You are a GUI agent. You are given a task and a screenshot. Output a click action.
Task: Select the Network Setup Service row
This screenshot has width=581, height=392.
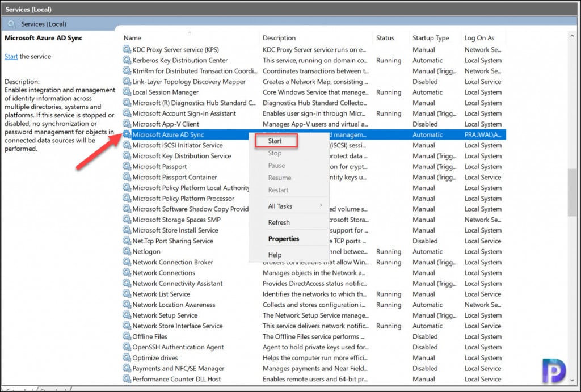tap(313, 315)
